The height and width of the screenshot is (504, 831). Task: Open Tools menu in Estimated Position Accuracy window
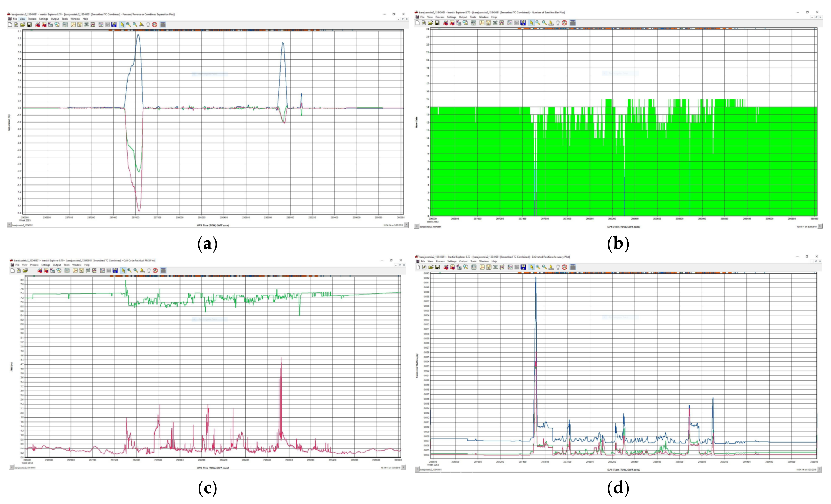coord(474,261)
